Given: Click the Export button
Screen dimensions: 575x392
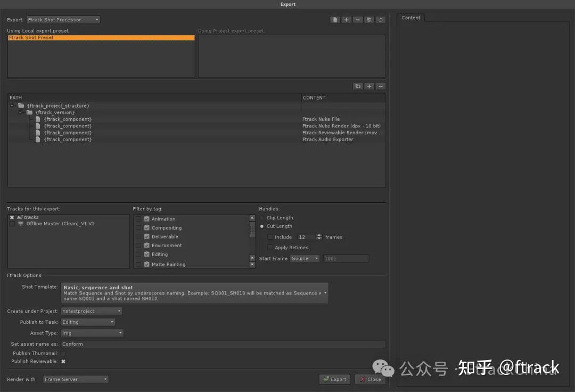Looking at the screenshot, I should click(x=334, y=379).
